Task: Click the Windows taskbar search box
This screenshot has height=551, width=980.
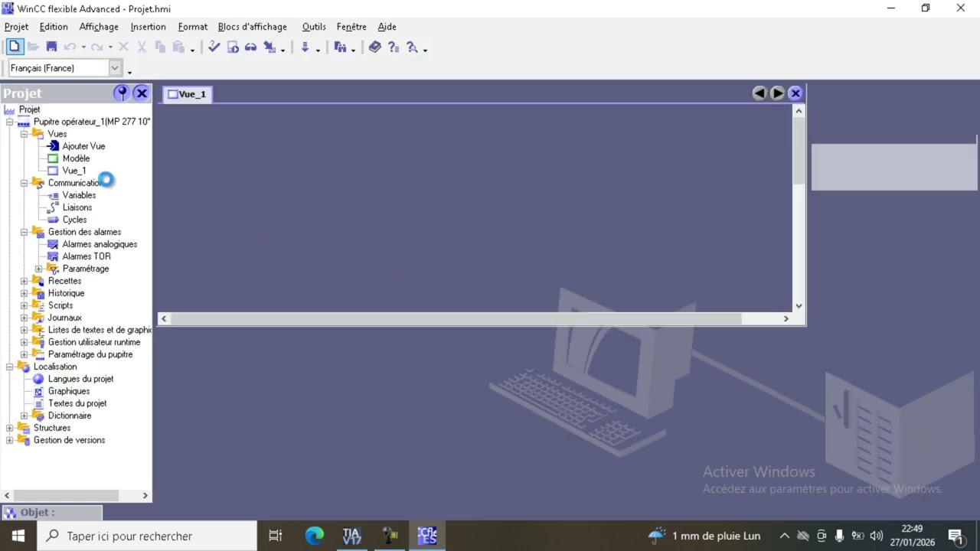Action: tap(147, 536)
